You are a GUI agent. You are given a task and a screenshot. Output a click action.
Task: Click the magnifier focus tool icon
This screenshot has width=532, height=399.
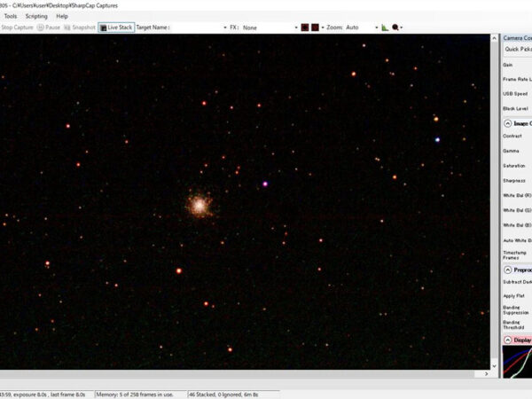pos(395,27)
